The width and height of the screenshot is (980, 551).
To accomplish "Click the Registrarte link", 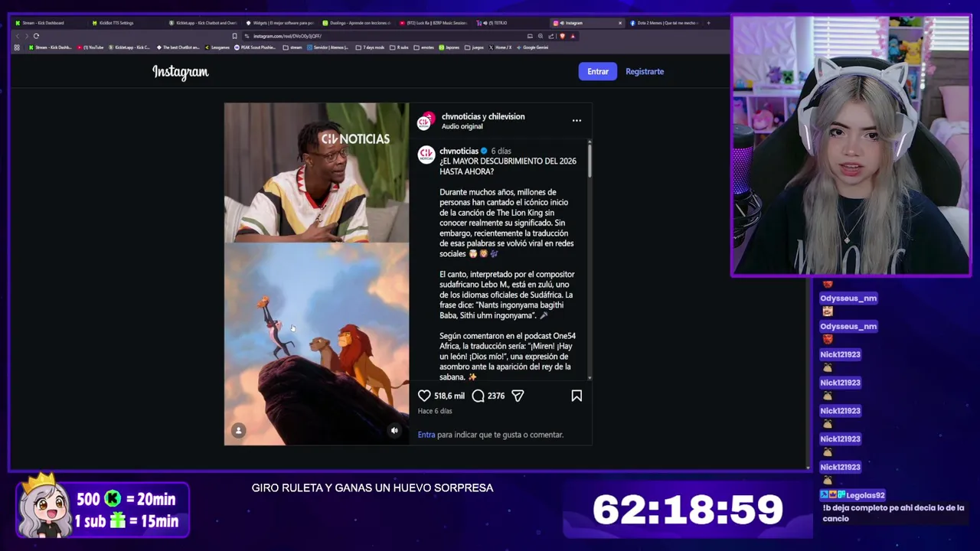I will (645, 72).
